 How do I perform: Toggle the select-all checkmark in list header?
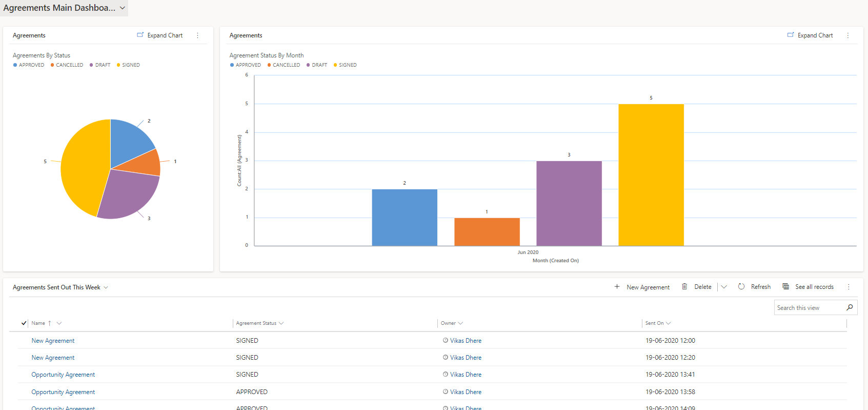tap(24, 323)
